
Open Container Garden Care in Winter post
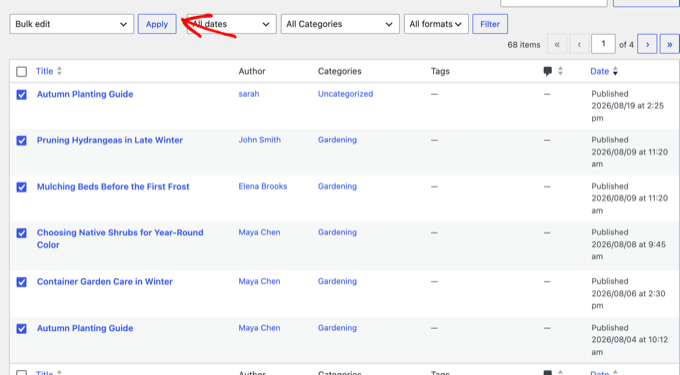(105, 281)
